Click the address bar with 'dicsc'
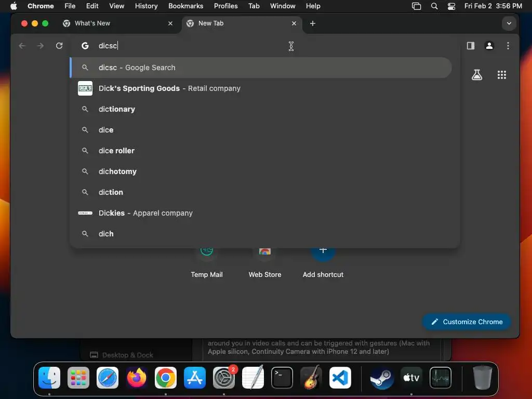Viewport: 532px width, 399px height. [264, 46]
